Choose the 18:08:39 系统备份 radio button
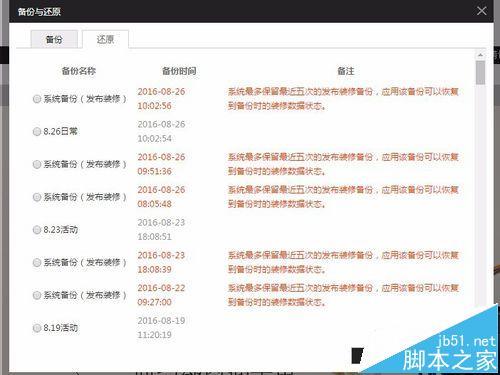 [x=37, y=262]
